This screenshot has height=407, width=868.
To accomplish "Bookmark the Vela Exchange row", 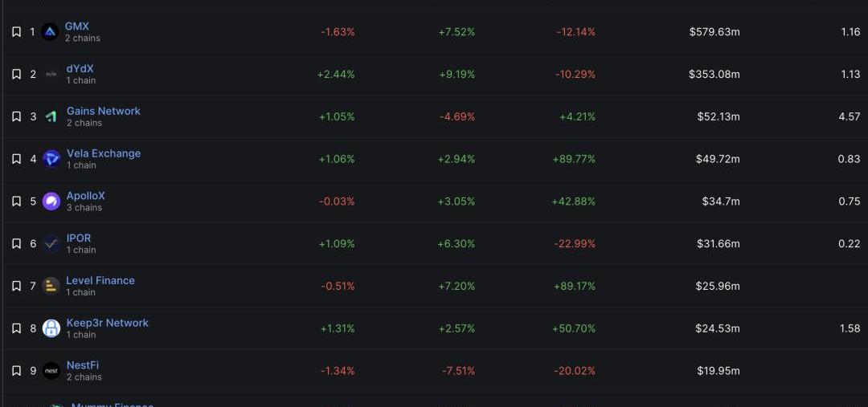I will (x=16, y=159).
